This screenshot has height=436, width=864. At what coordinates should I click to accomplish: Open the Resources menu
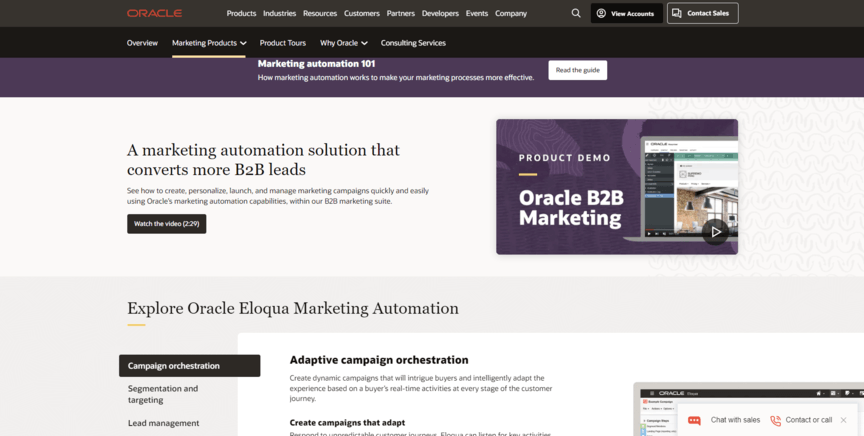[x=320, y=13]
